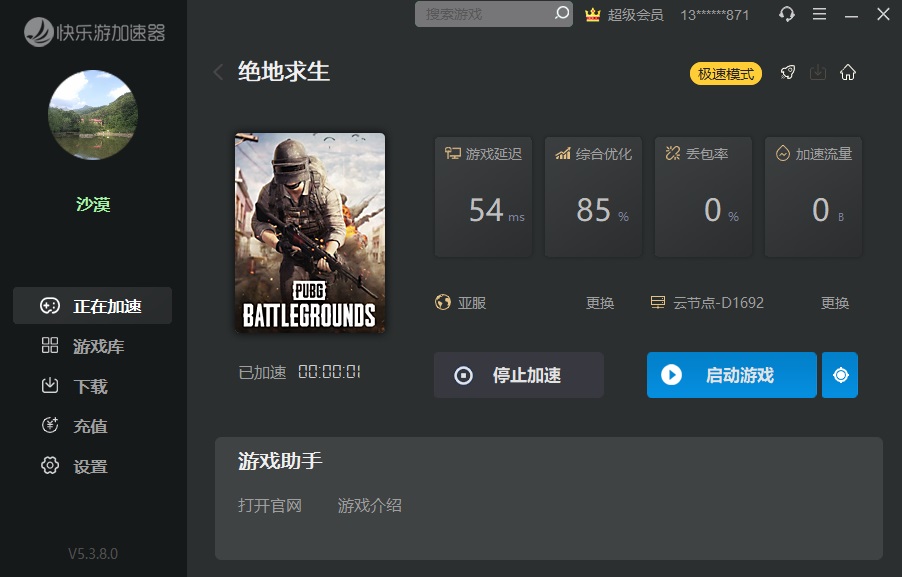The width and height of the screenshot is (902, 577).
Task: Click the 超级会员 crown icon
Action: 593,14
